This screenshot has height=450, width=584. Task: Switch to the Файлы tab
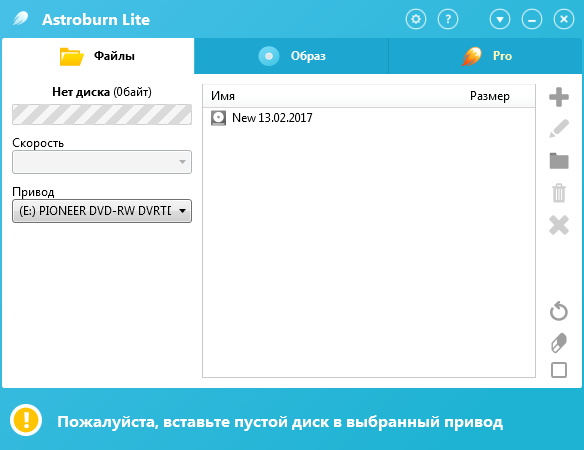coord(98,56)
